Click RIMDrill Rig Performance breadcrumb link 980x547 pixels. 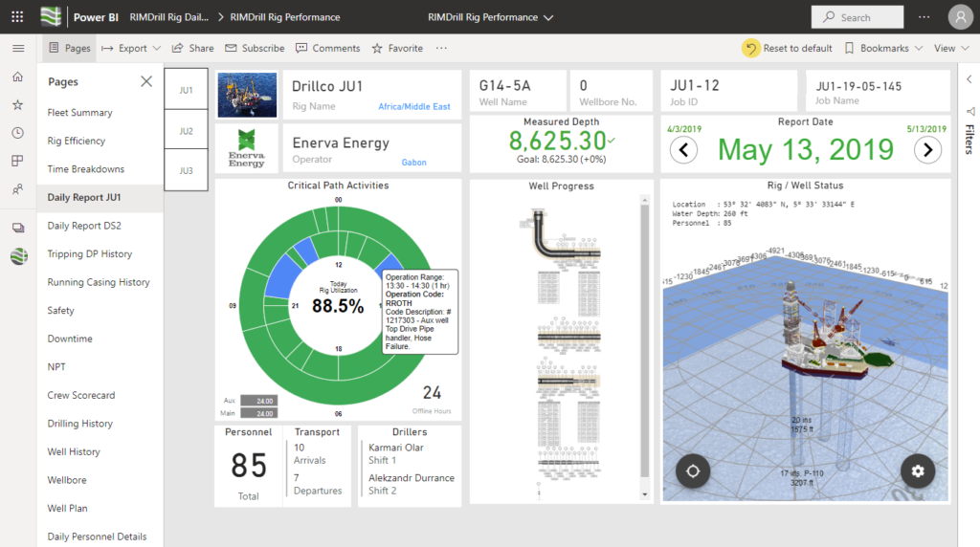coord(285,17)
